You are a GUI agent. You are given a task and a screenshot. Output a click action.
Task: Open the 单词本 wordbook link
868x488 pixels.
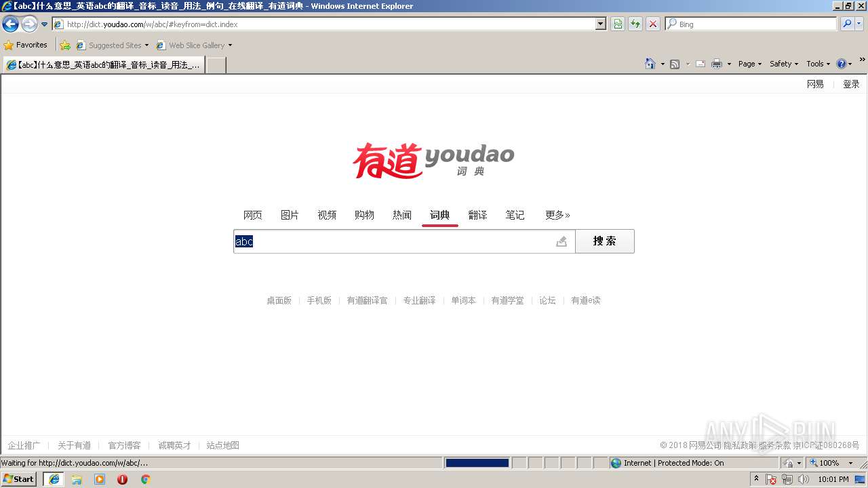(463, 300)
